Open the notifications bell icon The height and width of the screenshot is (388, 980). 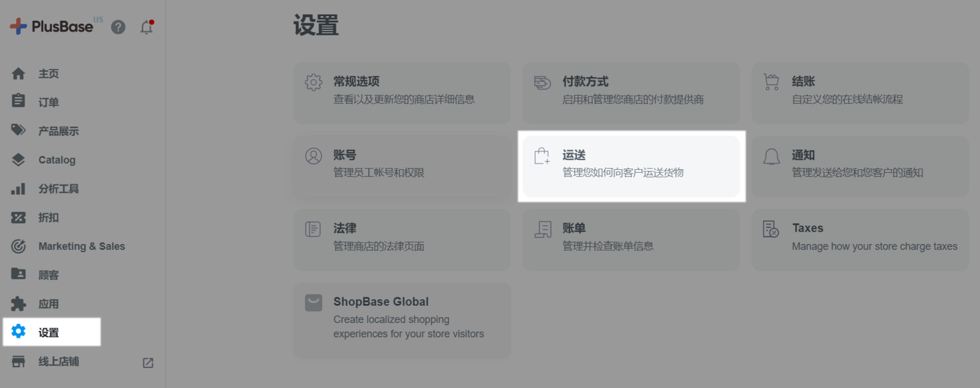pyautogui.click(x=146, y=27)
